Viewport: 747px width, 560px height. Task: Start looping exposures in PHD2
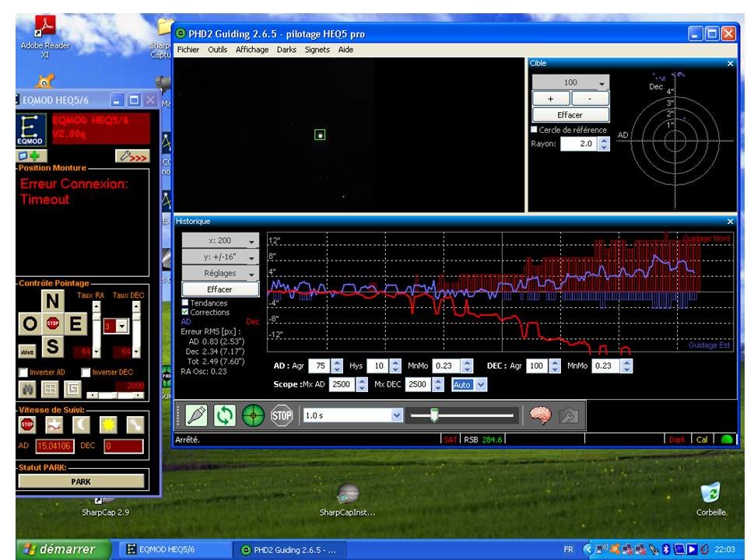pos(225,415)
